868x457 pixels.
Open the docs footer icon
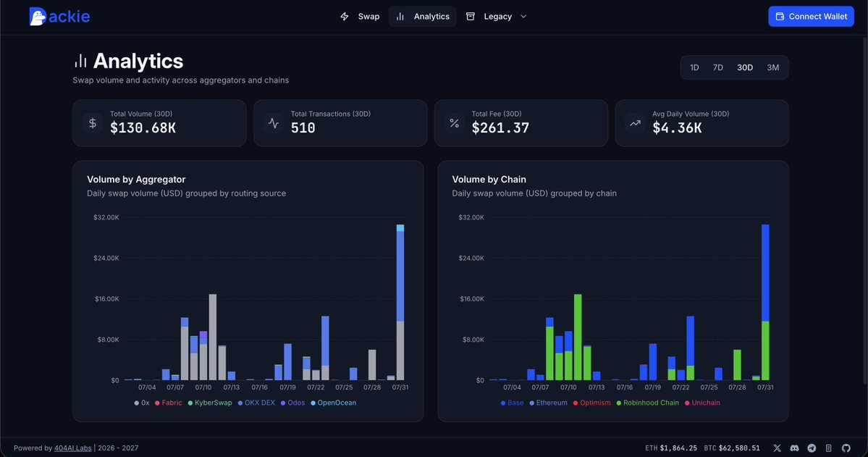click(829, 448)
